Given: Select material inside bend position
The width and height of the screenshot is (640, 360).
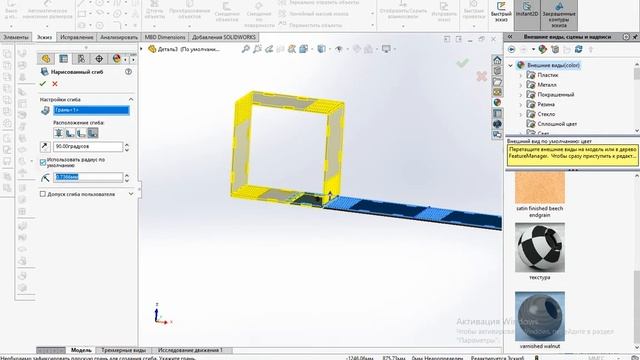Looking at the screenshot, I should tap(70, 133).
